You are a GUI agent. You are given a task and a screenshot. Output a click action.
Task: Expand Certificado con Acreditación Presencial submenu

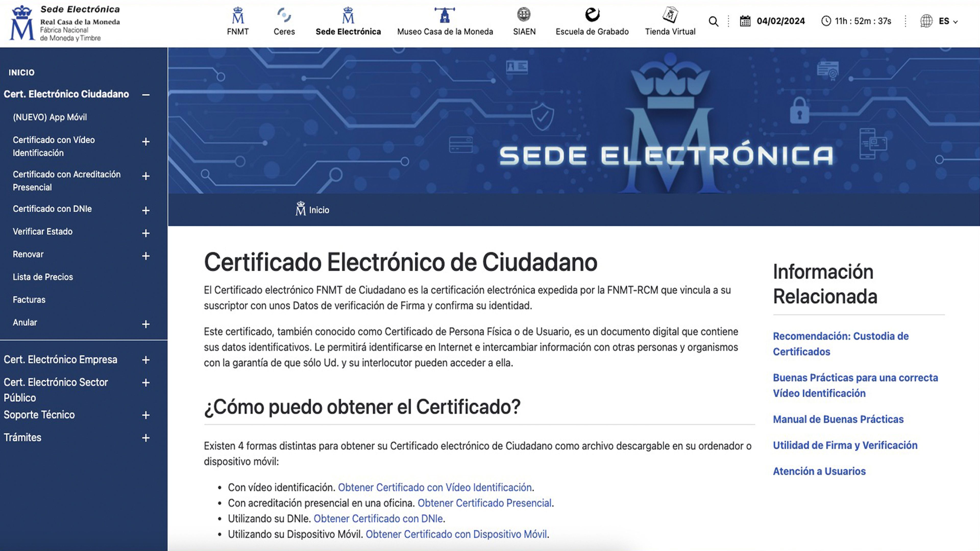click(x=146, y=176)
